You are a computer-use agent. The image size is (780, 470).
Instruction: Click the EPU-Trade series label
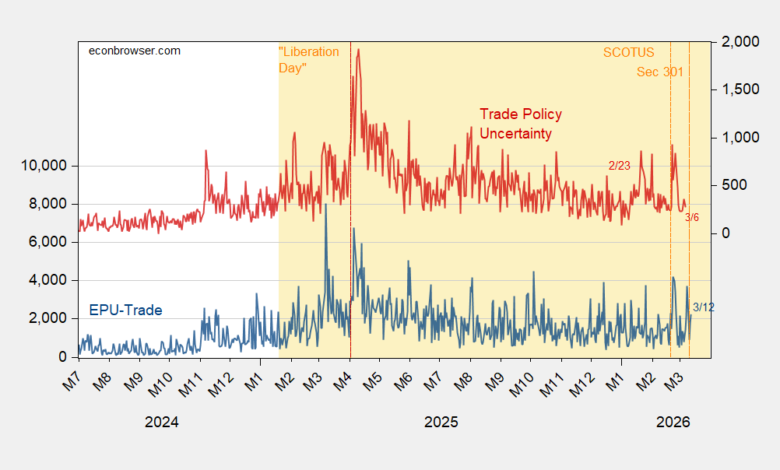coord(126,310)
